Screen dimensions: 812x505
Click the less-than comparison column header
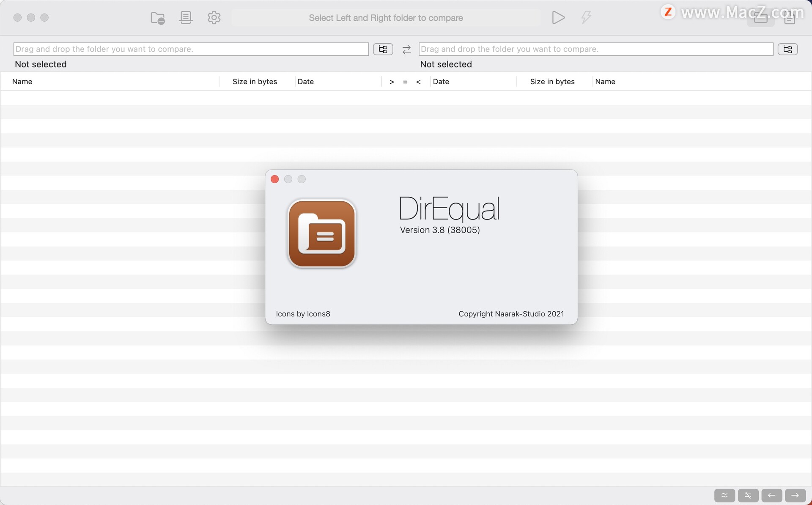click(x=418, y=82)
